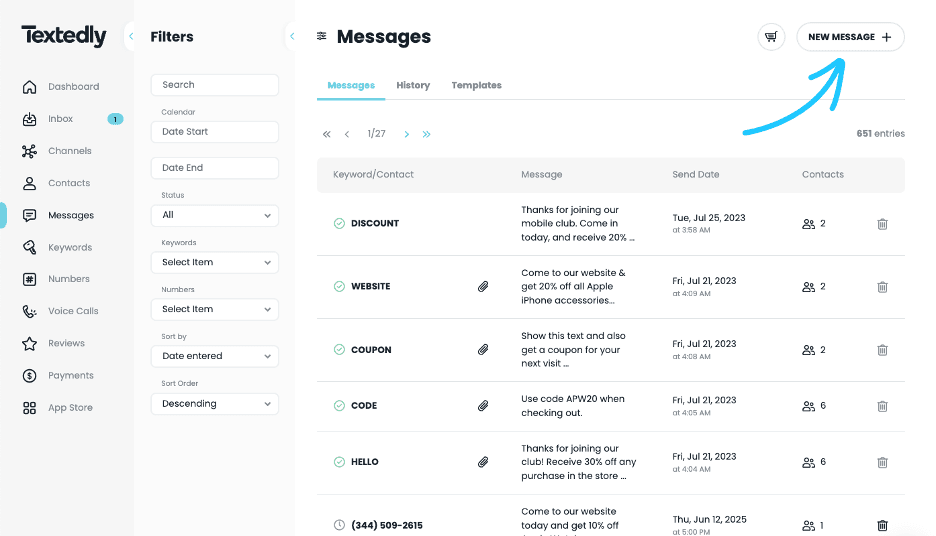
Task: Click trash icon for CODE message
Action: (x=882, y=406)
